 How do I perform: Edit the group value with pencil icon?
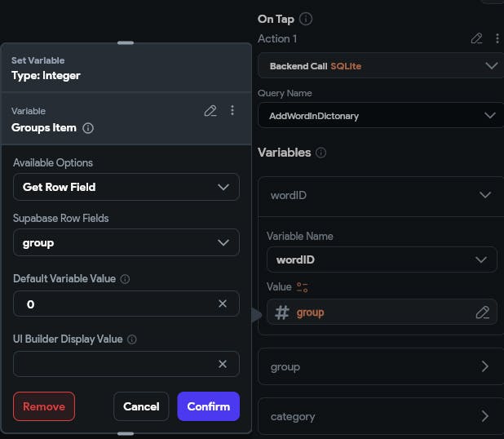[x=482, y=313]
